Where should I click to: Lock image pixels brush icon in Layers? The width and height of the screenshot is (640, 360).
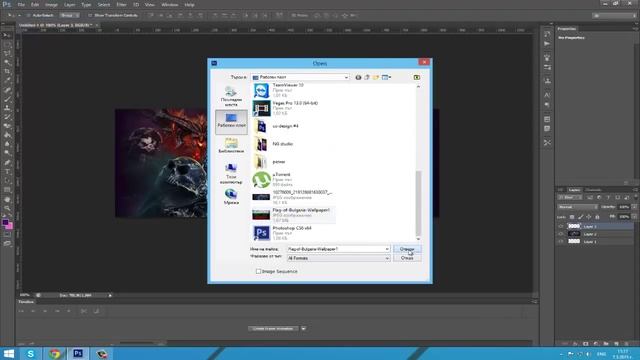click(580, 217)
